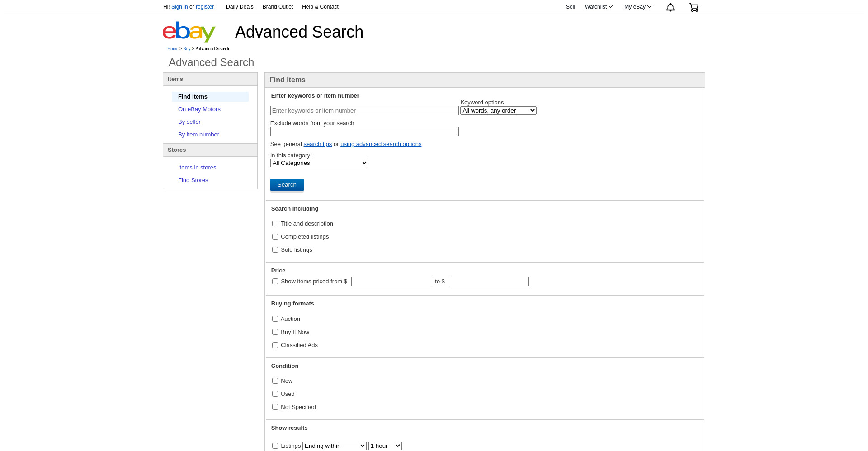The image size is (868, 451).
Task: Enable Completed listings checkbox
Action: coord(275,237)
